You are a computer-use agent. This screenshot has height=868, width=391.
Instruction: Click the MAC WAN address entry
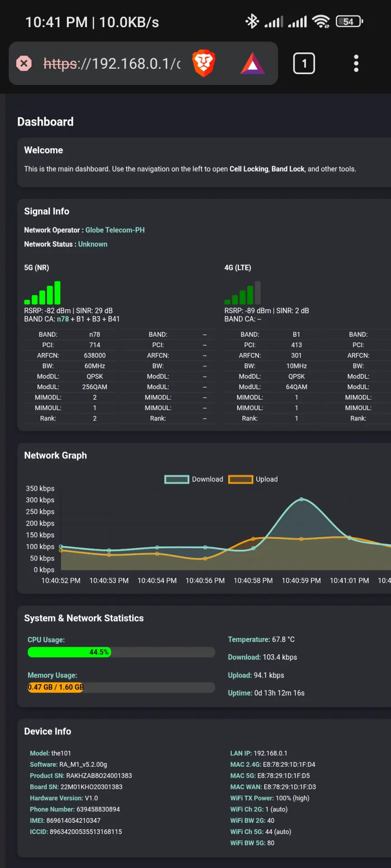click(273, 787)
